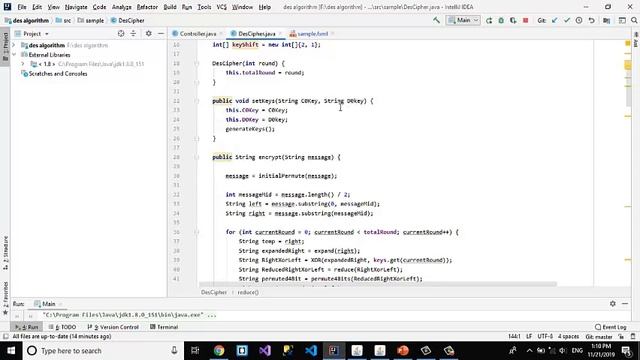This screenshot has height=360, width=640.
Task: Click src breadcrumb in navigation bar
Action: [x=63, y=20]
